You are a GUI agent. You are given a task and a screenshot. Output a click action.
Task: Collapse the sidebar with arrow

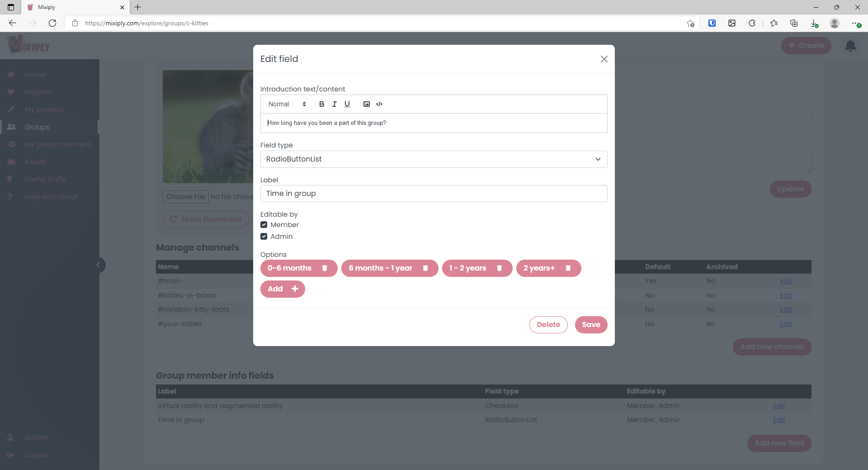[x=99, y=265]
